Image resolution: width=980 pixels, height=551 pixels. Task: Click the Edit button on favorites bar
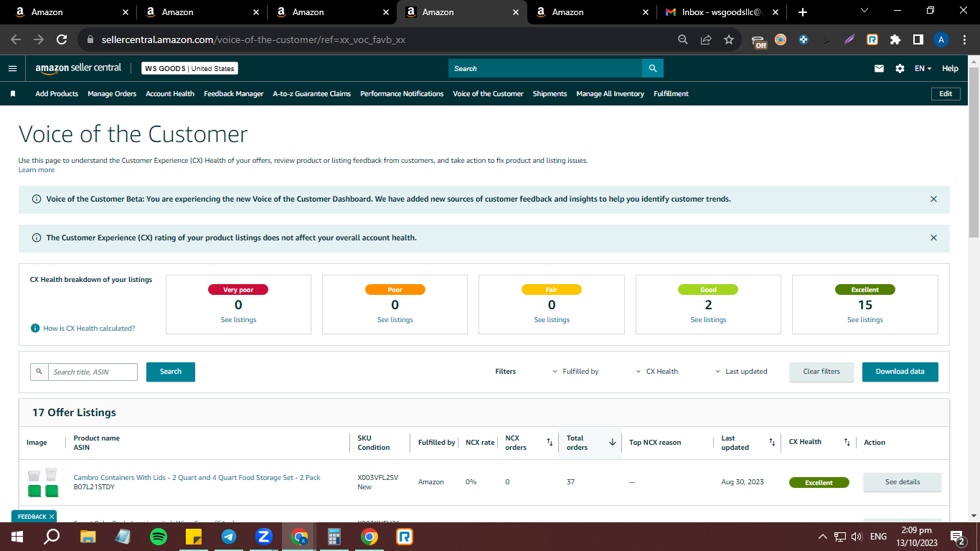946,93
